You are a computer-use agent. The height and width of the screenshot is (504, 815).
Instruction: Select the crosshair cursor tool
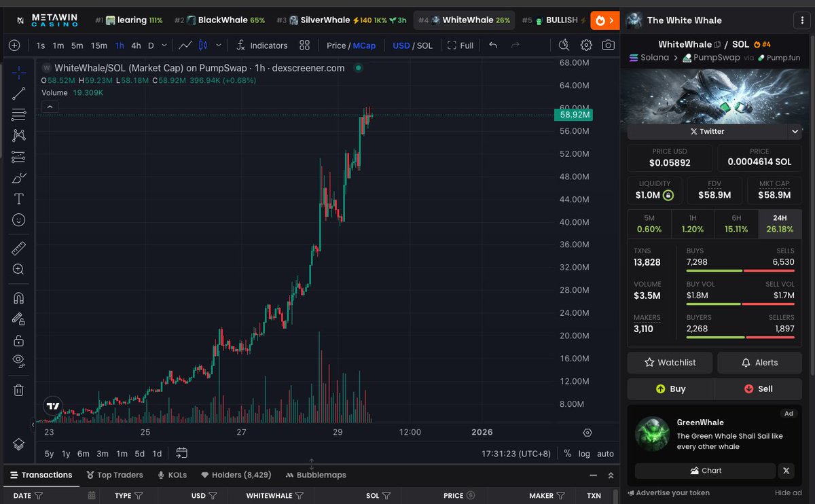19,73
